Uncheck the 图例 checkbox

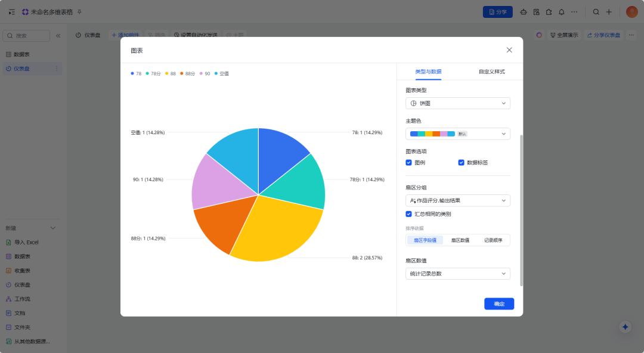409,162
